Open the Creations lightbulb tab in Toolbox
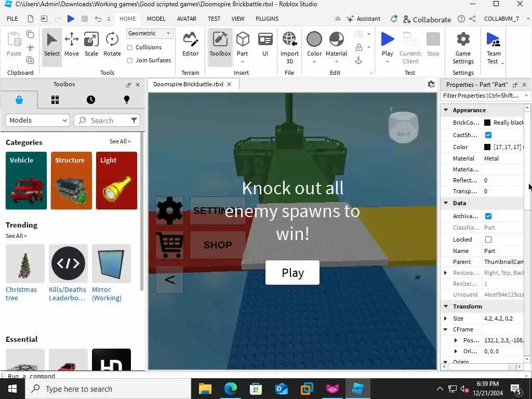This screenshot has width=532, height=399. 127,100
